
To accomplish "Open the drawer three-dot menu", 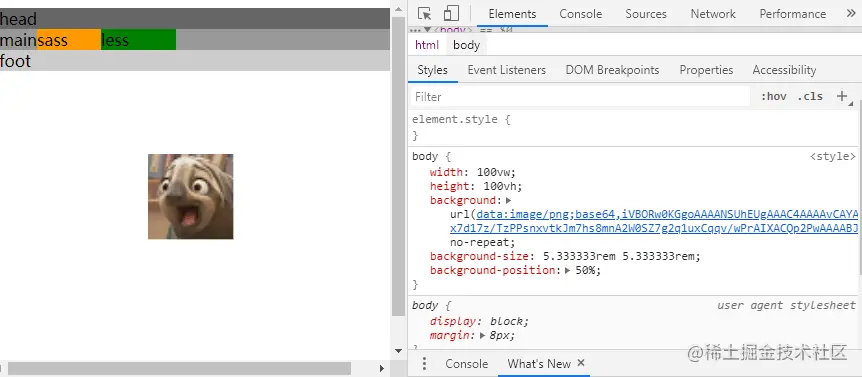I will (x=424, y=363).
